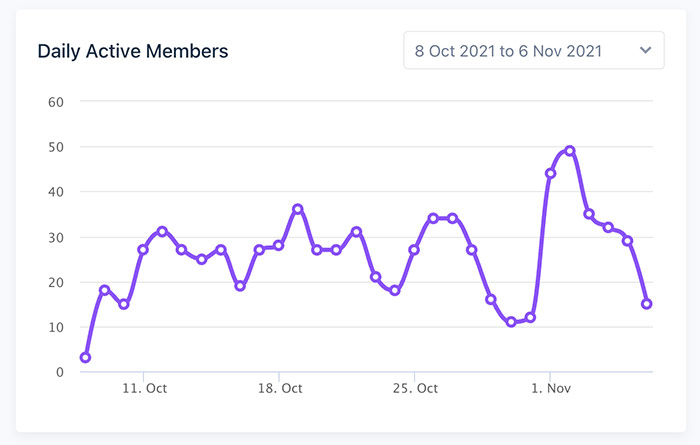The image size is (700, 445).
Task: Click the last data point on 6 Nov
Action: tap(647, 304)
